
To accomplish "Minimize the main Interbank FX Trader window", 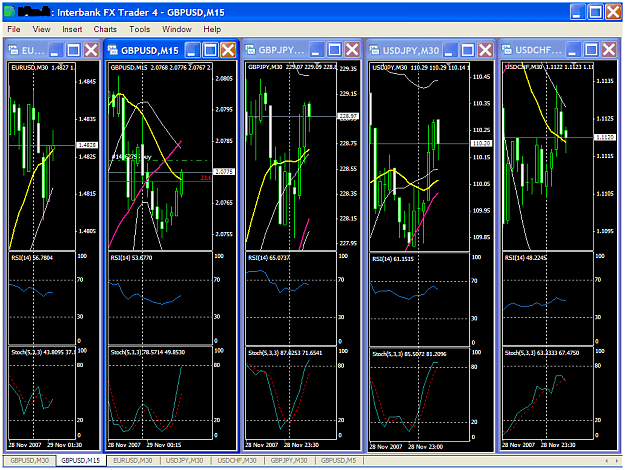I will click(577, 12).
